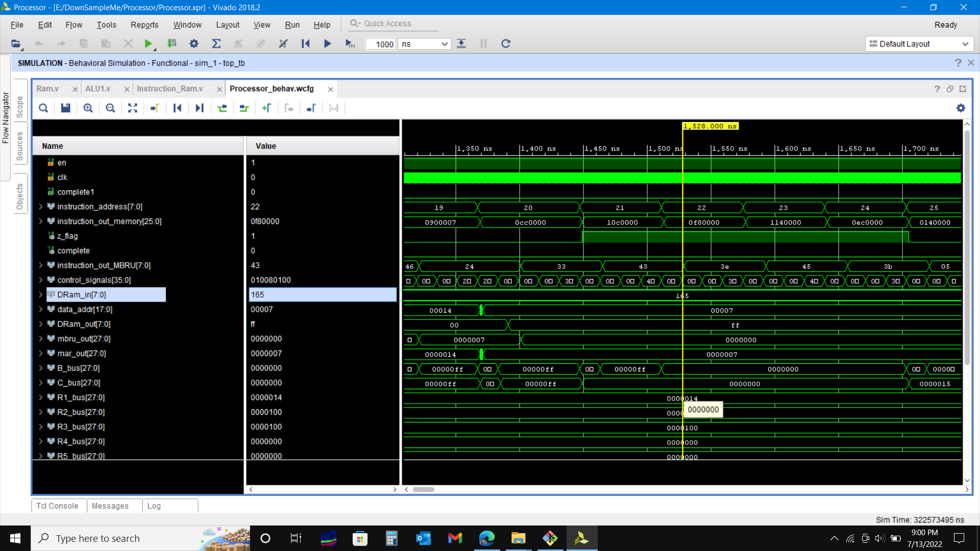Click the Zoom Out icon in waveform viewer

click(x=110, y=108)
